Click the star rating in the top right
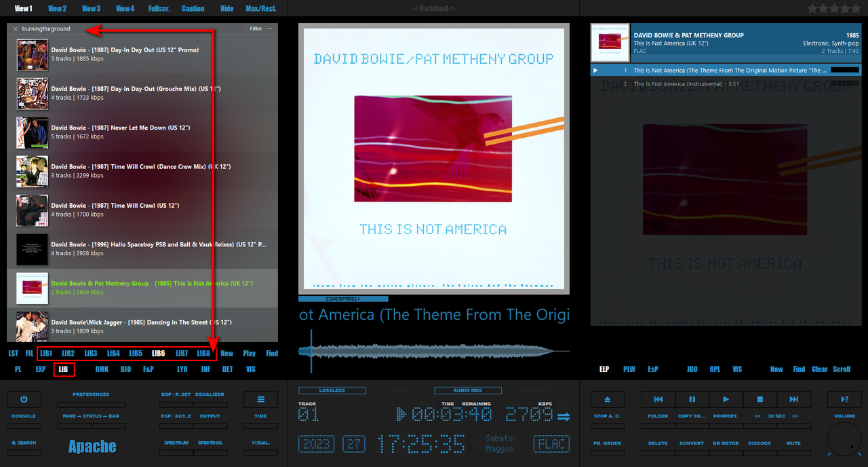This screenshot has width=868, height=467. pyautogui.click(x=833, y=9)
